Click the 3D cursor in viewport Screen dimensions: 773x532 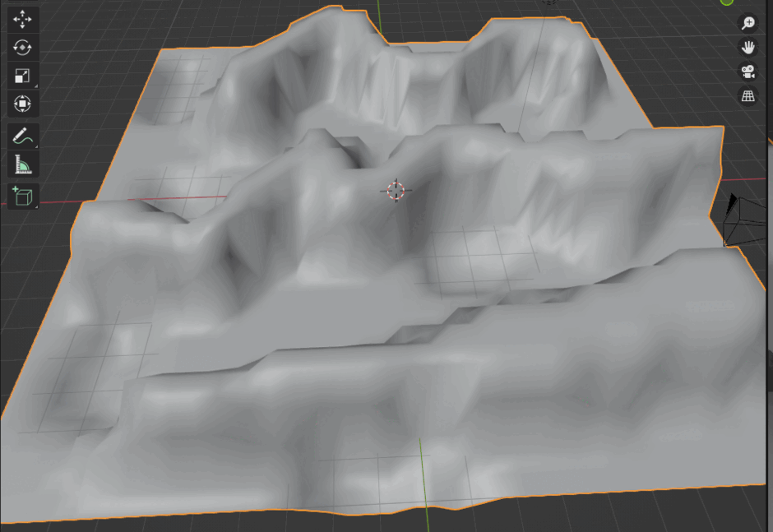point(396,191)
